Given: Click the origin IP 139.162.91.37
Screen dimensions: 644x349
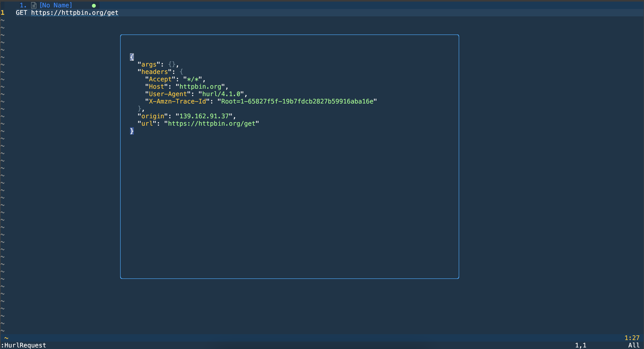Looking at the screenshot, I should pyautogui.click(x=204, y=116).
